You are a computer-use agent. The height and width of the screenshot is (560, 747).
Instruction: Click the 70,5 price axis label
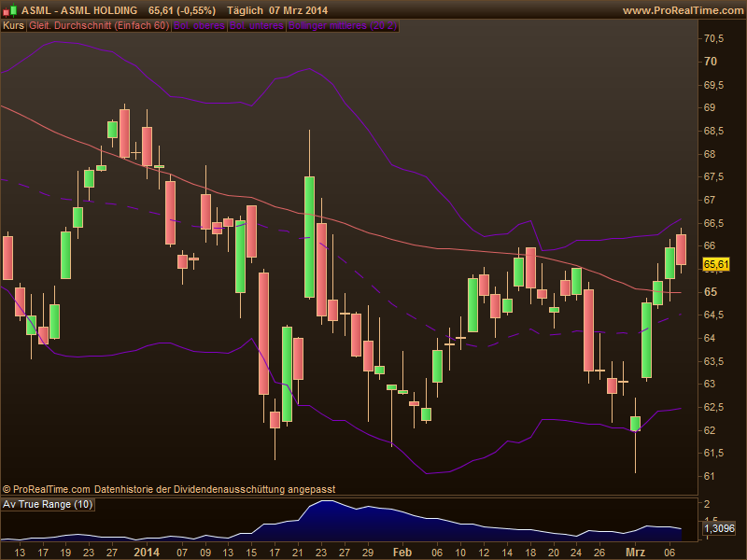713,38
